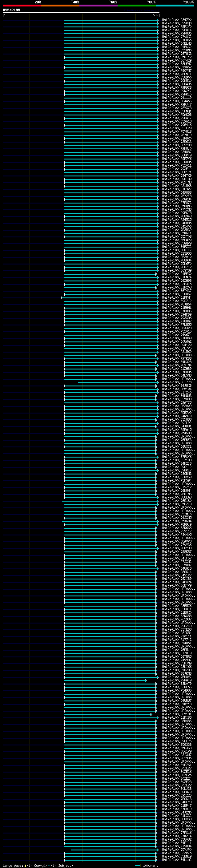Screen dimensions: 197x868
Task: Click label UniRef100_B2WMD5
Action: pos(176,162)
